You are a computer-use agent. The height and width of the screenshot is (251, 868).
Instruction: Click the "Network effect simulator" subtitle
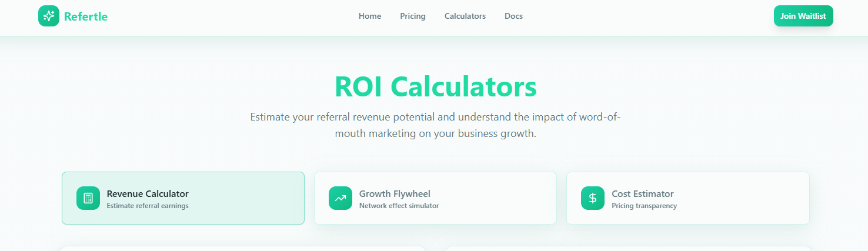(399, 206)
